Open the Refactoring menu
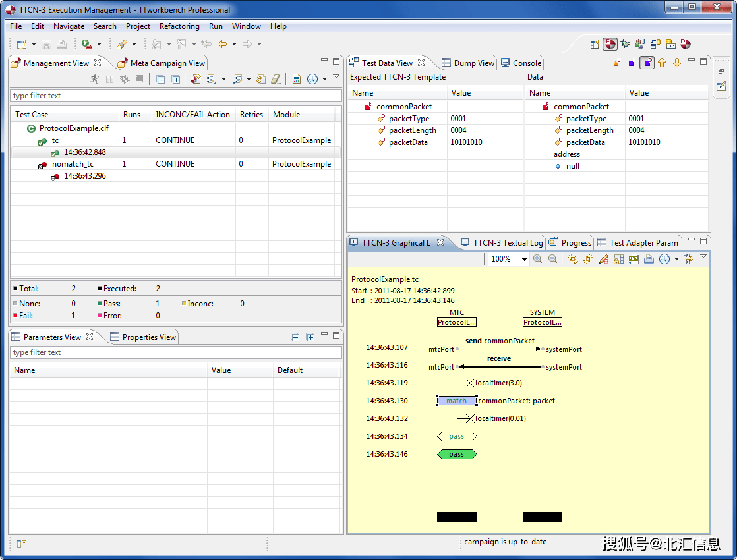This screenshot has width=737, height=560. (179, 26)
